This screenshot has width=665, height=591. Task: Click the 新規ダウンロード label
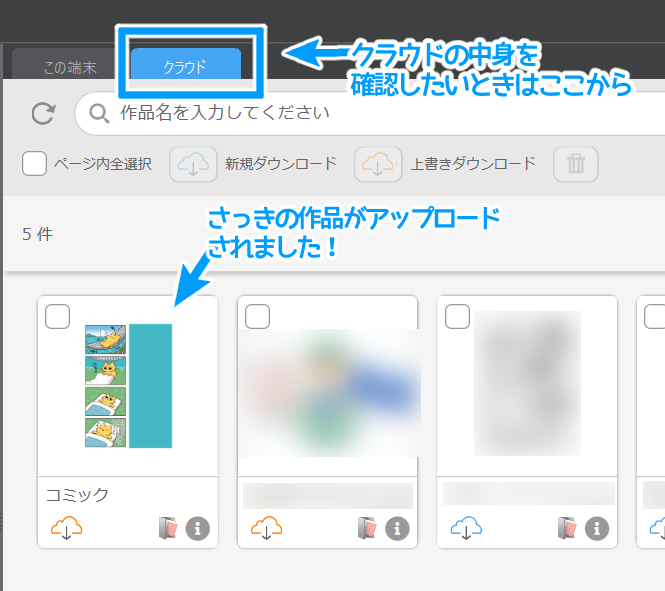pos(281,164)
